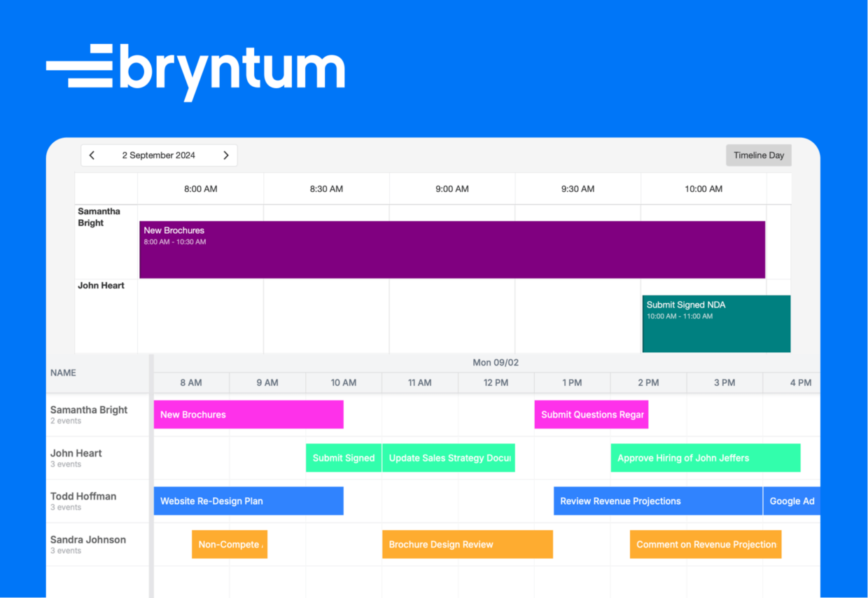Select Approve Hiring of John Jeffers event
Image resolution: width=868 pixels, height=598 pixels.
pos(706,458)
